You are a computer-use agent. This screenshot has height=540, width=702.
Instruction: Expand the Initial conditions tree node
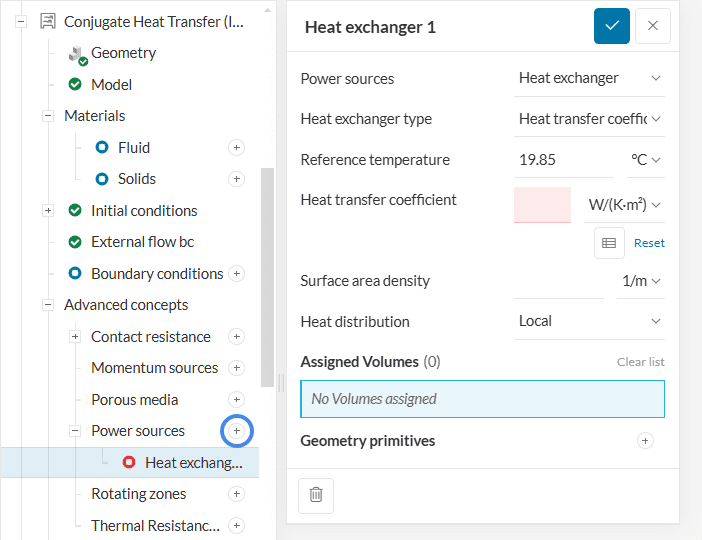47,211
